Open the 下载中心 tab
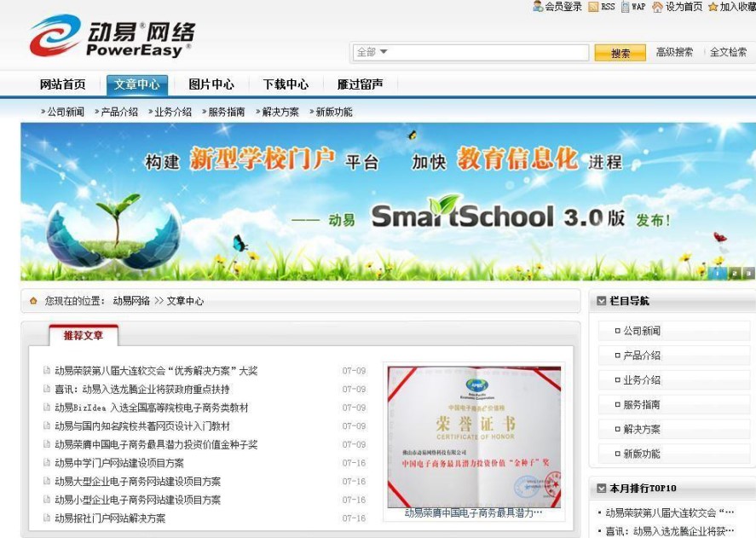 click(x=286, y=84)
